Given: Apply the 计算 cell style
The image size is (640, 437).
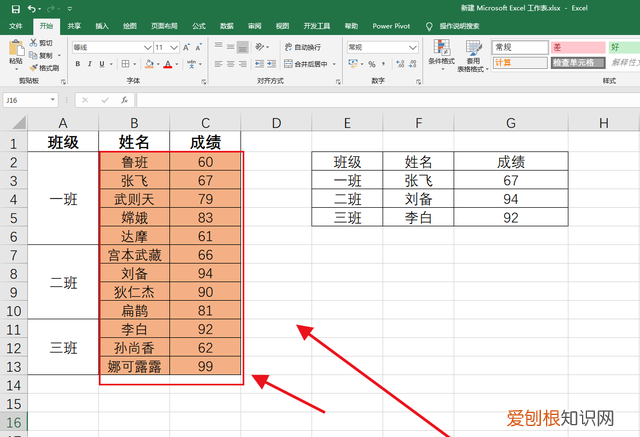Looking at the screenshot, I should click(x=520, y=62).
